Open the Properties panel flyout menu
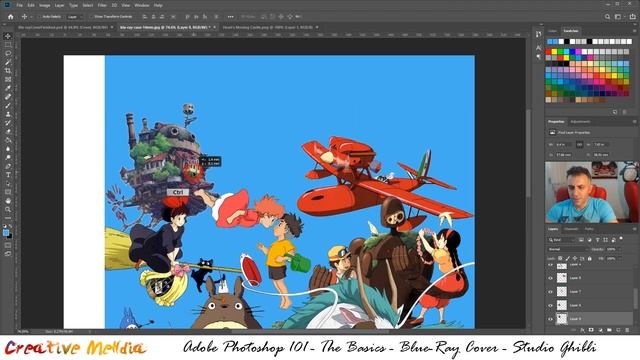 [x=634, y=122]
